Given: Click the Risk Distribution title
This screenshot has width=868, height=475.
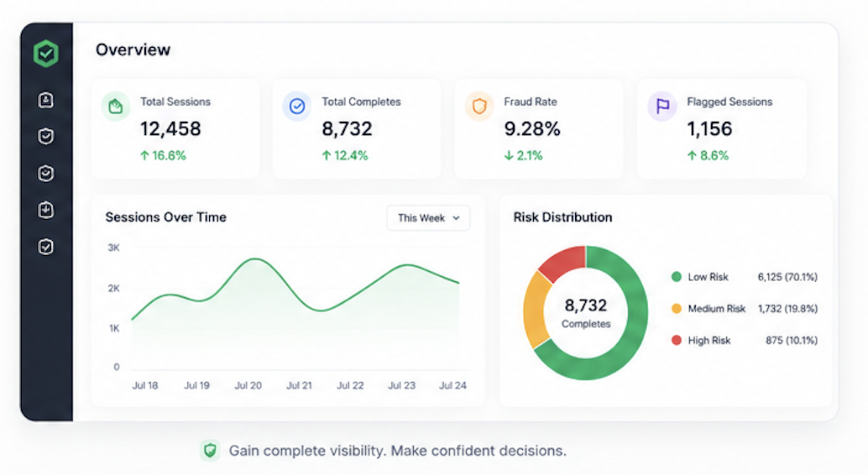Looking at the screenshot, I should point(563,217).
